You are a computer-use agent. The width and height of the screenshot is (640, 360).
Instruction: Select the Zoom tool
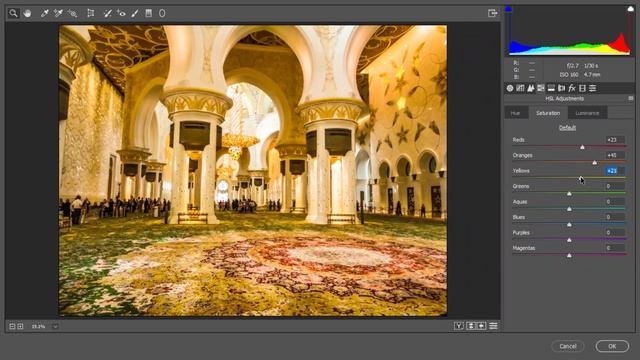13,13
